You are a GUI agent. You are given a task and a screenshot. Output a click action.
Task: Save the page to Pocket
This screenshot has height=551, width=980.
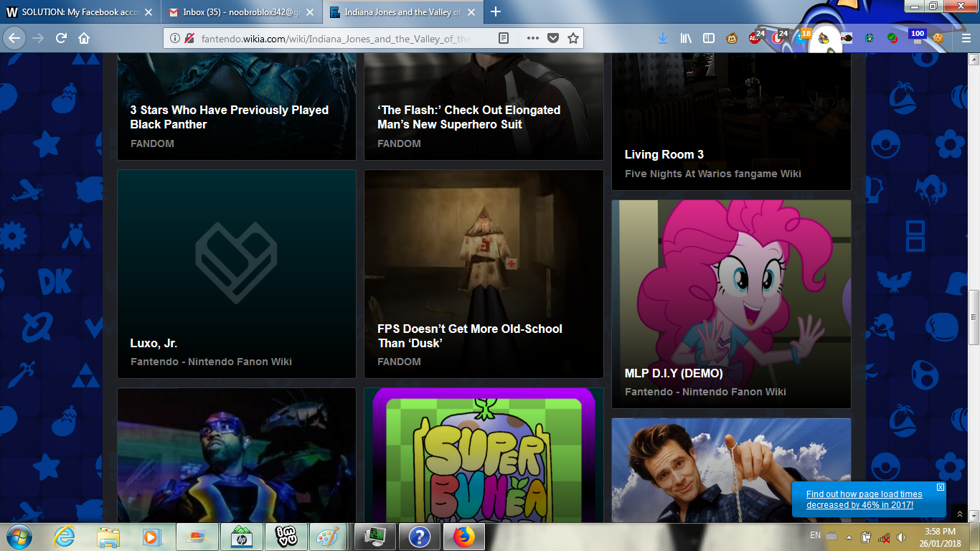tap(553, 38)
